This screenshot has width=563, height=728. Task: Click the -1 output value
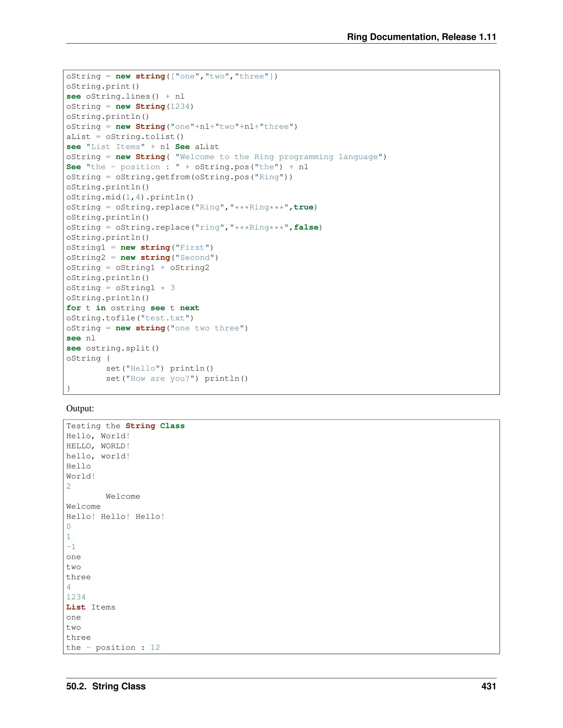pos(71,547)
